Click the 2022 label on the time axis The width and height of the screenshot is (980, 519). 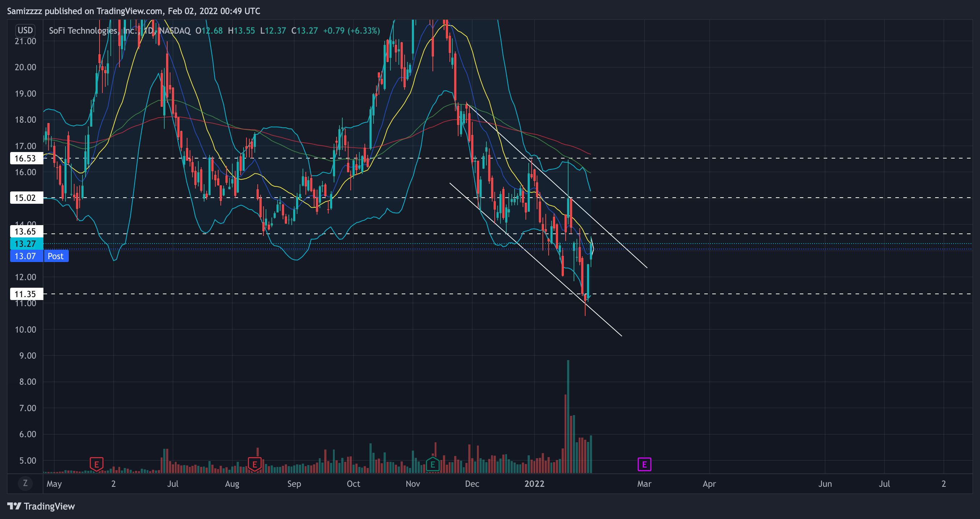tap(534, 484)
